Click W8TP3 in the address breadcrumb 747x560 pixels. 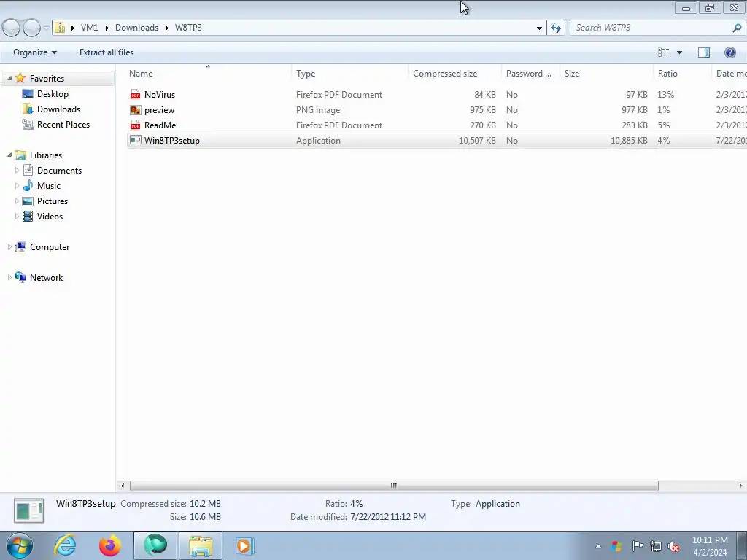click(x=188, y=28)
